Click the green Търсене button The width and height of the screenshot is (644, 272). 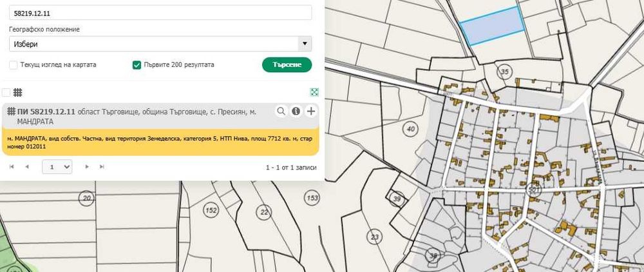tap(287, 65)
